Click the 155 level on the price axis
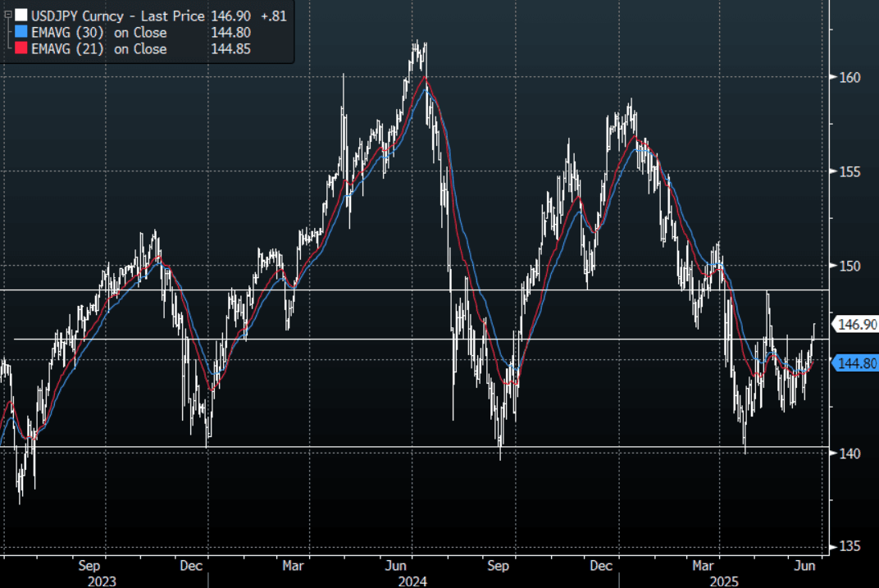The height and width of the screenshot is (588, 879). pyautogui.click(x=848, y=171)
